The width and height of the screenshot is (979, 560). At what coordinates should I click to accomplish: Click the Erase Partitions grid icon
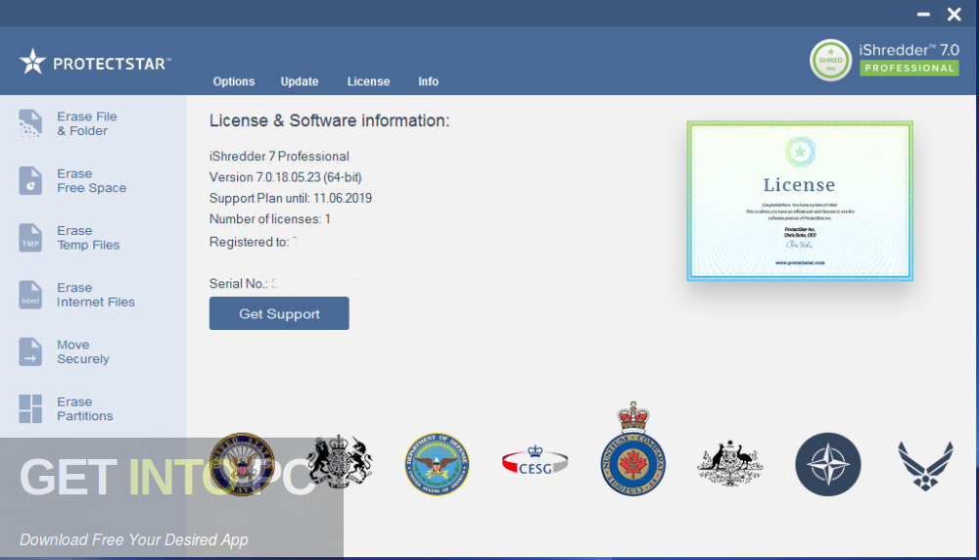(30, 409)
